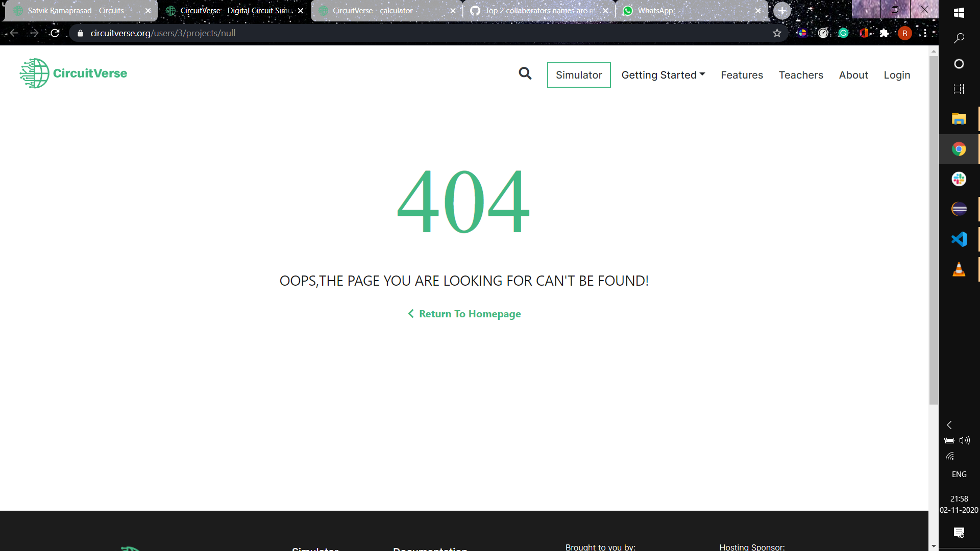Bookmark this page with the star icon

click(777, 33)
